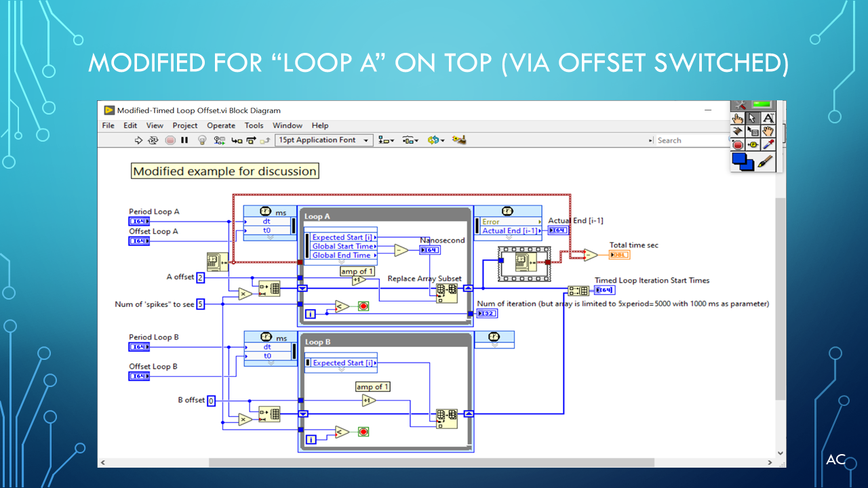Viewport: 868px width, 488px height.
Task: Select the Probe tool
Action: pyautogui.click(x=753, y=144)
